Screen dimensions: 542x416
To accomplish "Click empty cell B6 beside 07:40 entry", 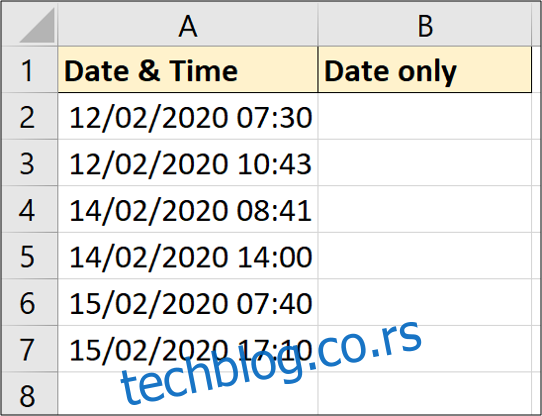I will click(x=424, y=302).
